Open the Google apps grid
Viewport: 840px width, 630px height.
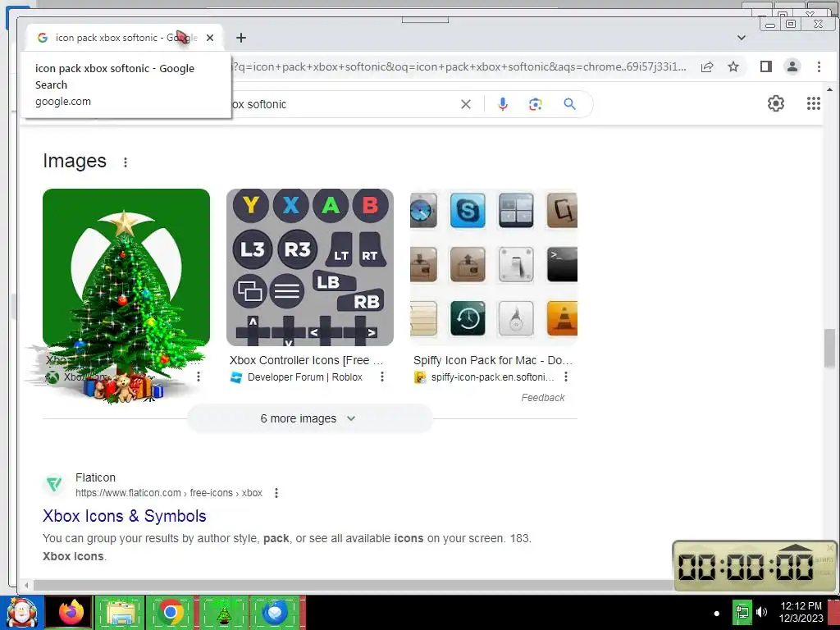(814, 103)
